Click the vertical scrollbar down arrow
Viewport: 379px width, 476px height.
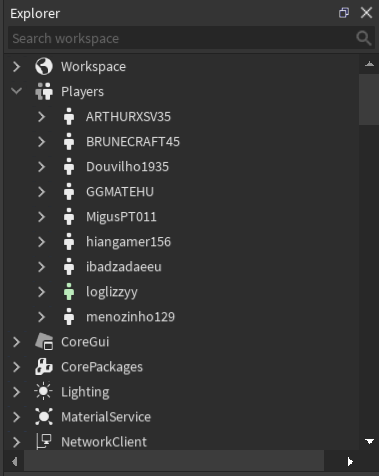point(369,441)
